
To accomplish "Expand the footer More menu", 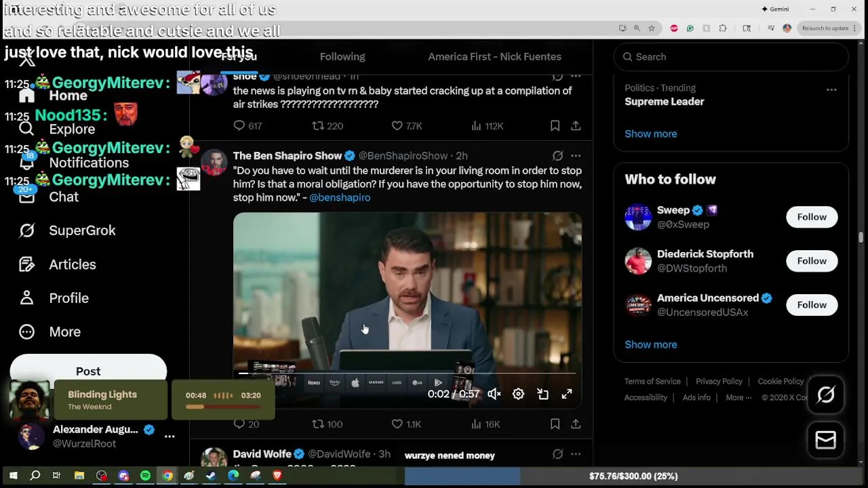I will [738, 398].
